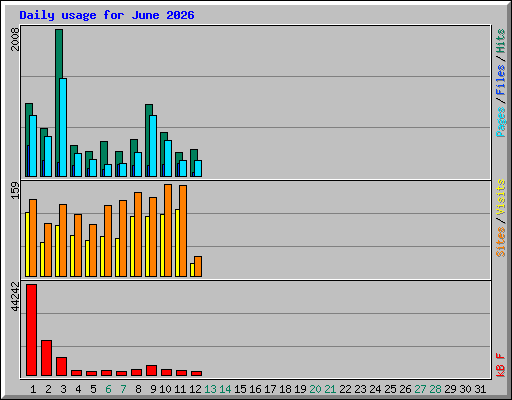Click the green weekend day 7 label
Screen dimensions: 512x400
click(x=123, y=389)
